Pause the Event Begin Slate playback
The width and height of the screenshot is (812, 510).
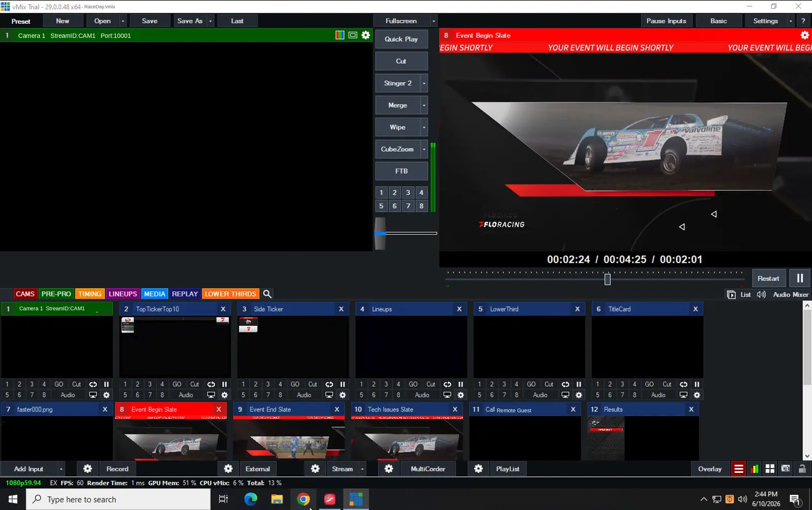coord(800,278)
